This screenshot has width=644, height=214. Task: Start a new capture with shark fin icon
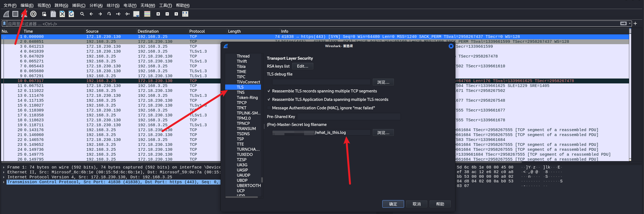6,14
